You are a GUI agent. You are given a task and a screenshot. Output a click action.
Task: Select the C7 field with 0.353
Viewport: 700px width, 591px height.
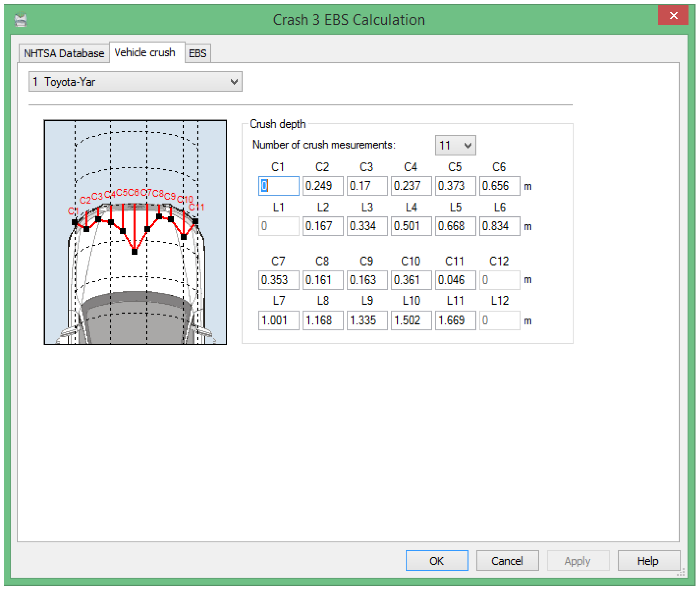point(279,280)
